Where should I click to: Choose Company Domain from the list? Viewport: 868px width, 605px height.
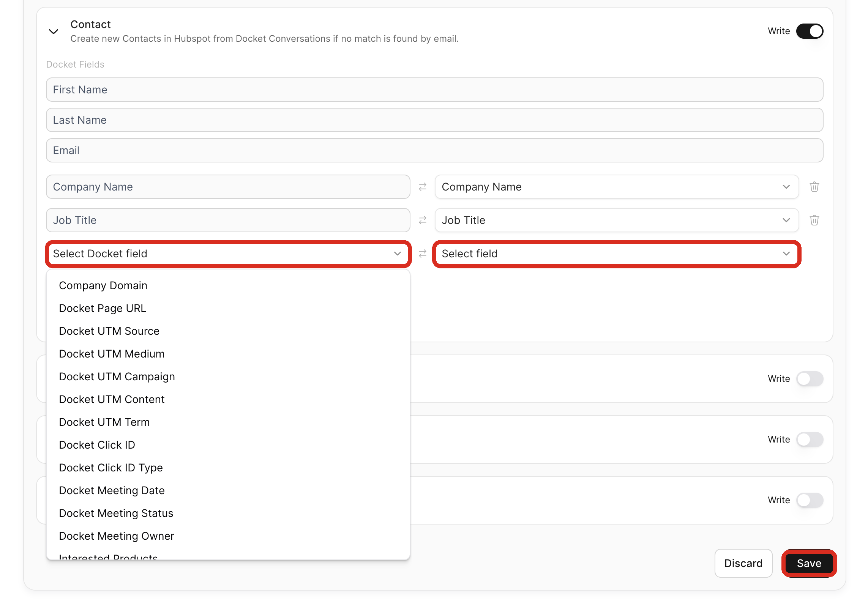click(x=228, y=285)
